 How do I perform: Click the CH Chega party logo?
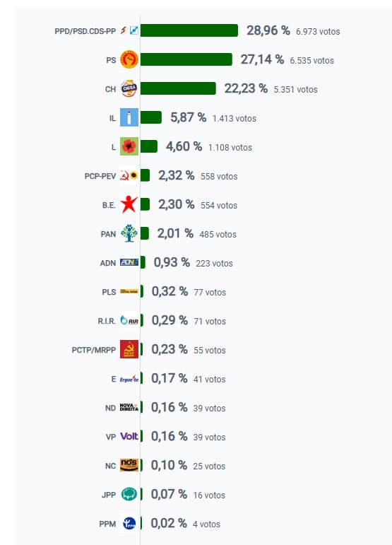(129, 88)
